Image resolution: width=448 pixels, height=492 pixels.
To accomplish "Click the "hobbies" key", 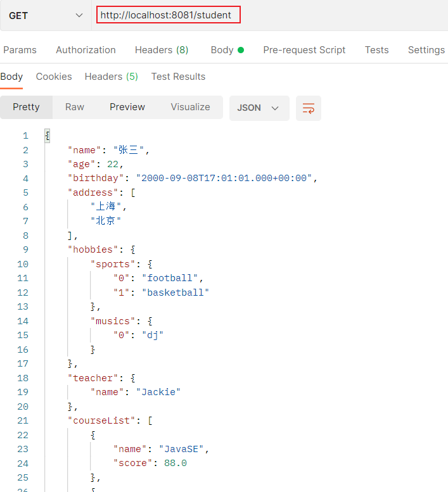I will [x=93, y=249].
